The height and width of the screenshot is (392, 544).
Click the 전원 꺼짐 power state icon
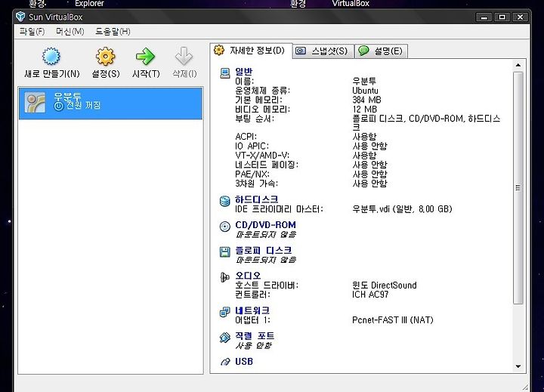(x=58, y=106)
